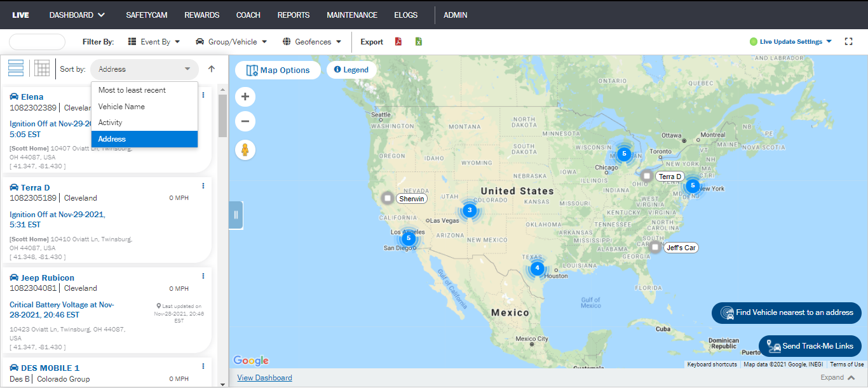This screenshot has width=868, height=388.
Task: Click Ignition Off event text for Terra D
Action: (57, 220)
